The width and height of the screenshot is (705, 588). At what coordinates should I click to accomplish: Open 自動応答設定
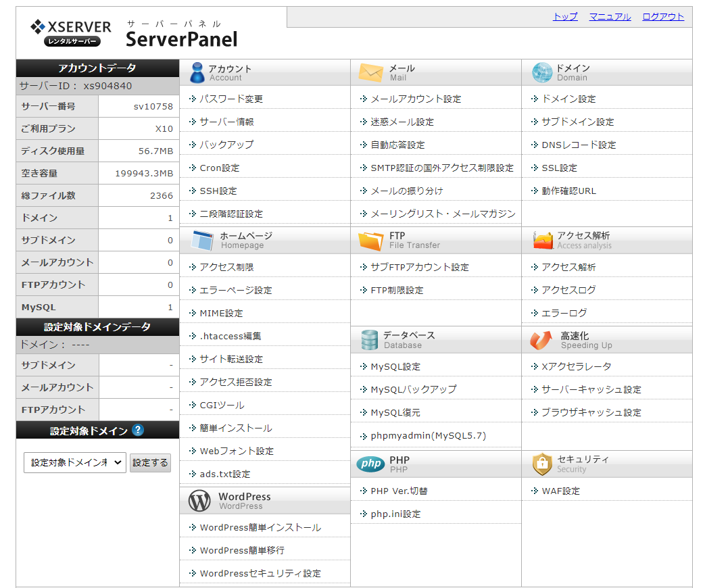397,145
